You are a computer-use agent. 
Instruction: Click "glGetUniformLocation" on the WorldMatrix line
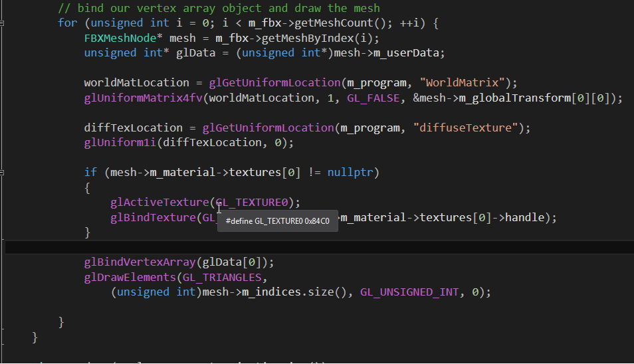point(274,83)
